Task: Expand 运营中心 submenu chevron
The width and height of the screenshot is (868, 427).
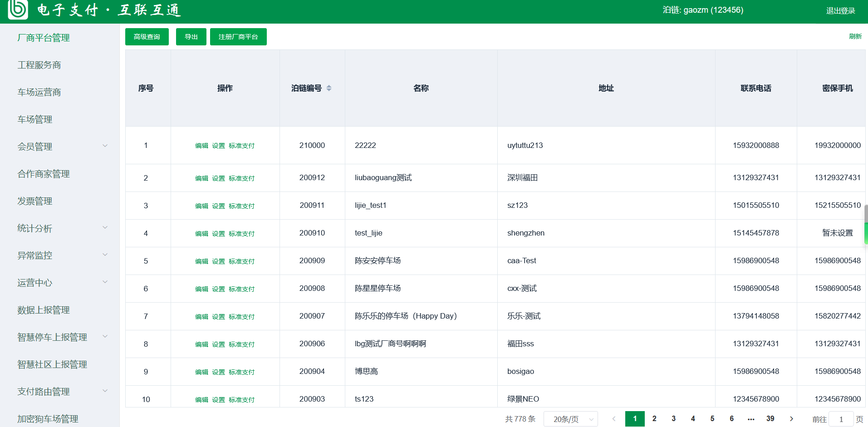Action: tap(105, 282)
